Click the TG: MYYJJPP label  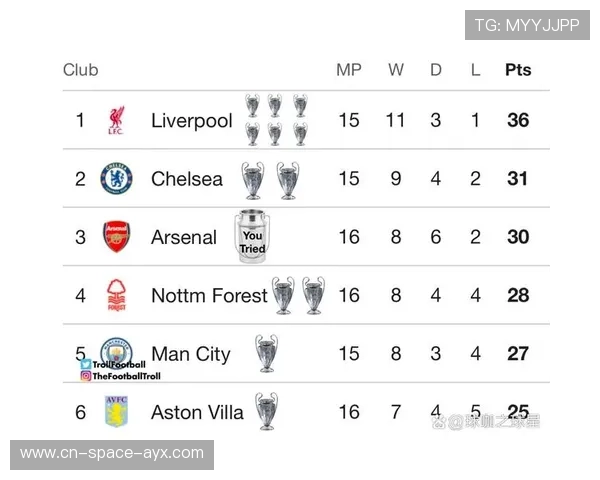pos(527,25)
